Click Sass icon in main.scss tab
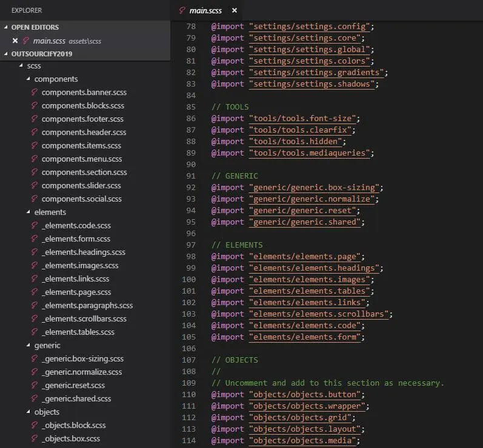The image size is (483, 448). (x=182, y=10)
